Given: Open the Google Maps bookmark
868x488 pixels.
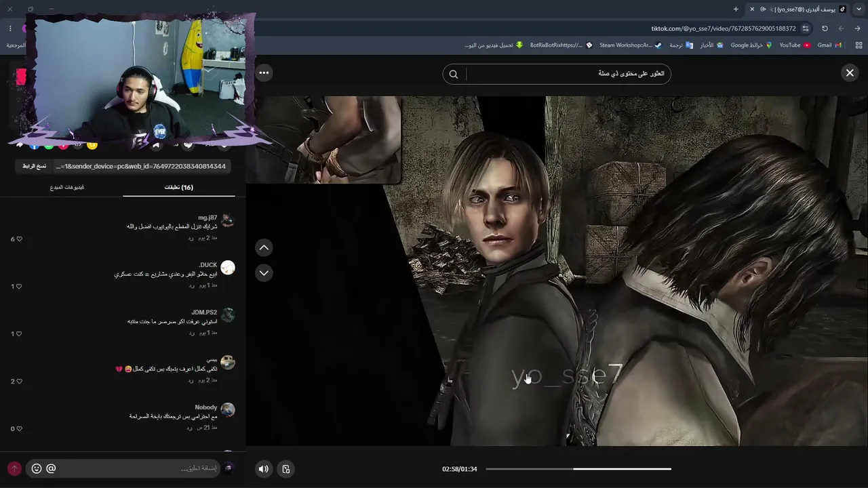Looking at the screenshot, I should (x=751, y=45).
